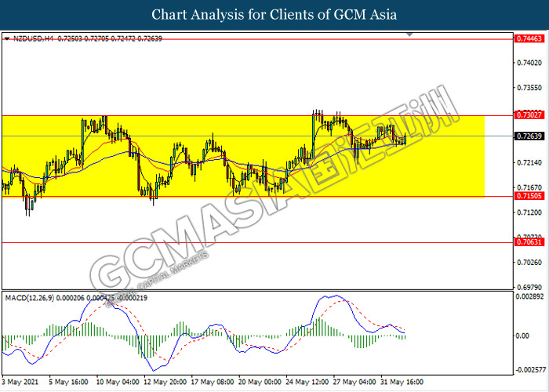Click the 5 May 16:00 time label
549x392 pixels.
pos(69,382)
